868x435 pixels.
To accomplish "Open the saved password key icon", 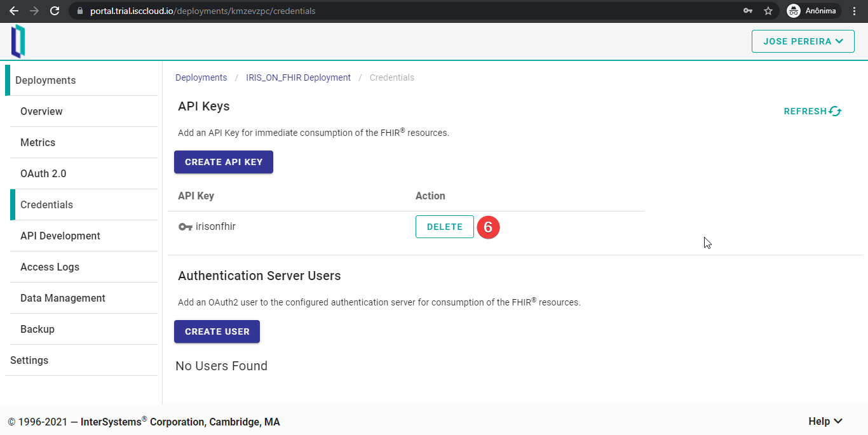I will [749, 11].
